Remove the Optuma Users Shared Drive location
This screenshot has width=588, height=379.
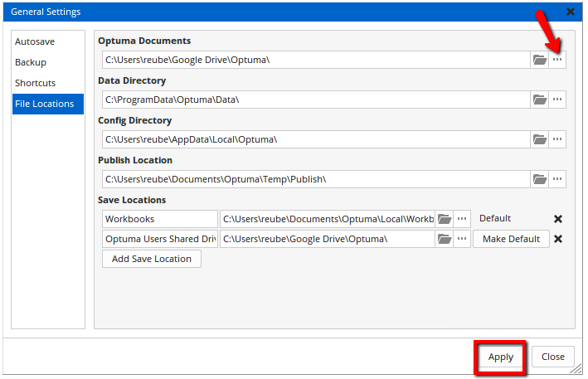click(558, 239)
